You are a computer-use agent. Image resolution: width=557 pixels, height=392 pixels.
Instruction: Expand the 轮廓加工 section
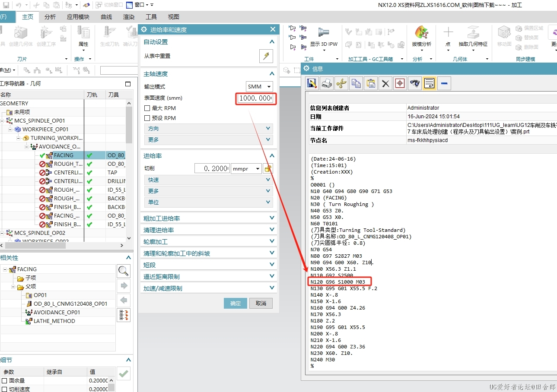point(208,242)
